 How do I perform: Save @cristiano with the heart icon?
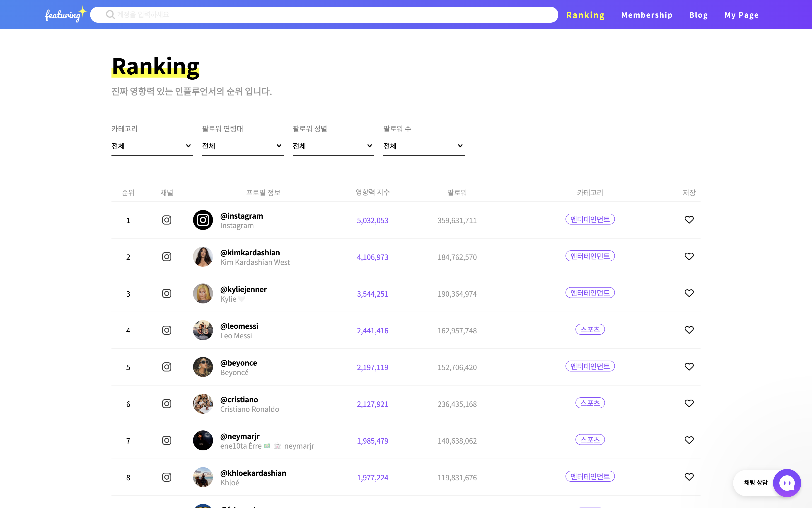coord(689,403)
